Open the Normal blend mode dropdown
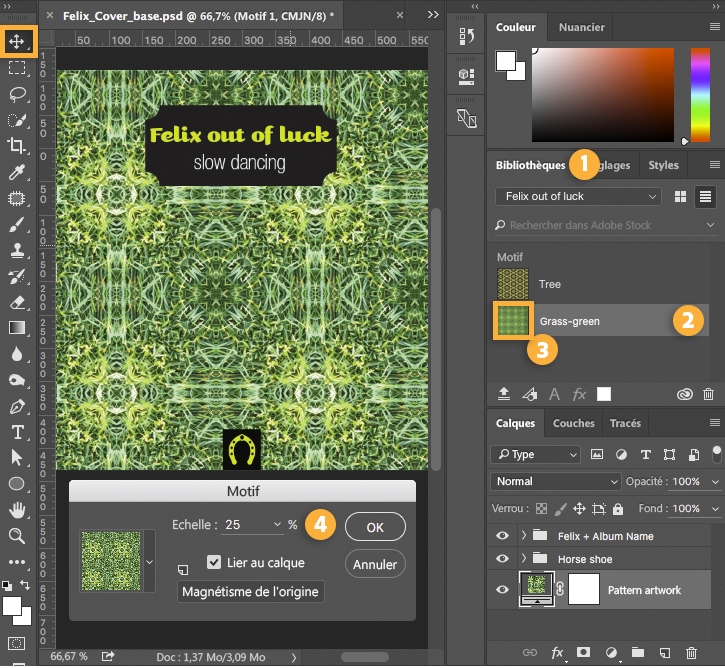Screen dimensions: 725x668 pyautogui.click(x=555, y=481)
